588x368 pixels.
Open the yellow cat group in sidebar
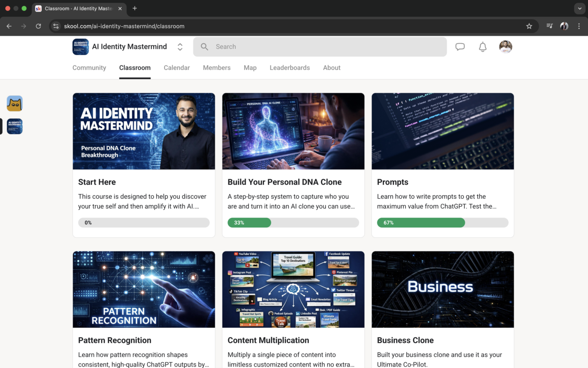click(15, 103)
